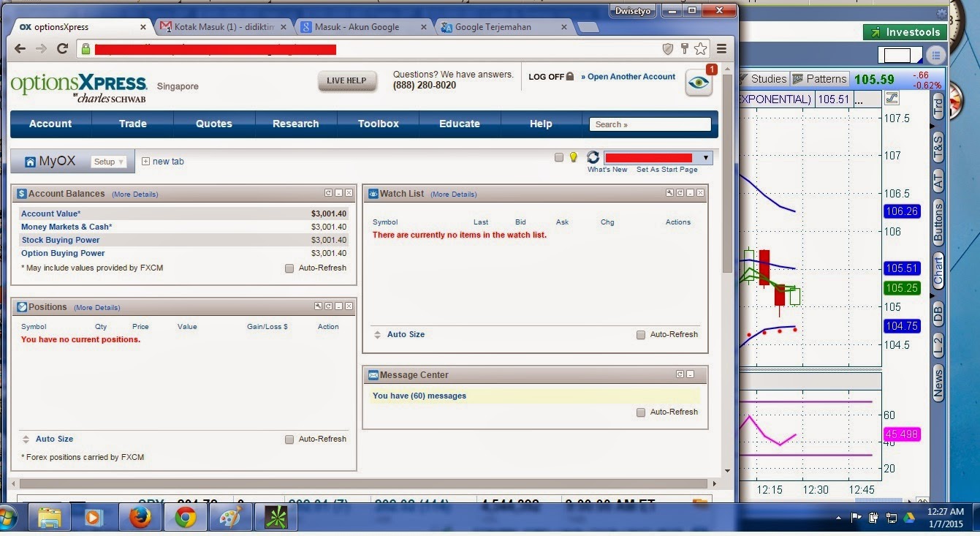Bookmark the page with the star icon
Image resolution: width=980 pixels, height=536 pixels.
[700, 49]
